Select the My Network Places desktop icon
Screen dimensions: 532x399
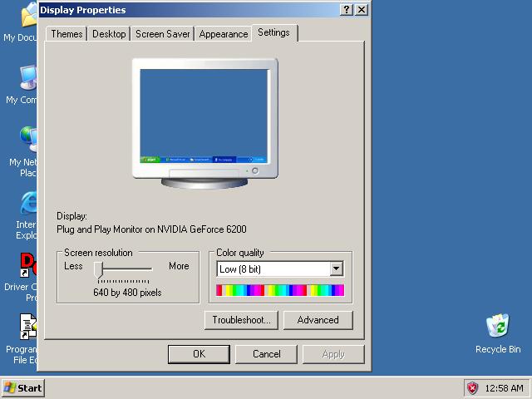22,151
